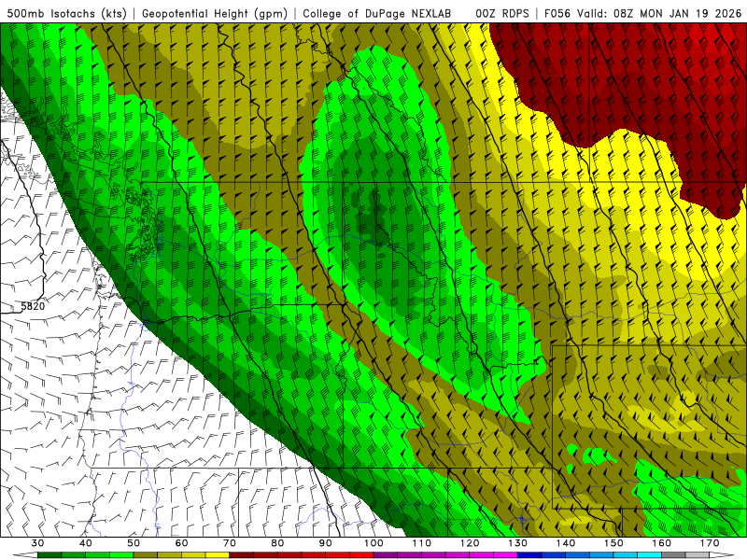Click the 110 value on the color scale

422,543
